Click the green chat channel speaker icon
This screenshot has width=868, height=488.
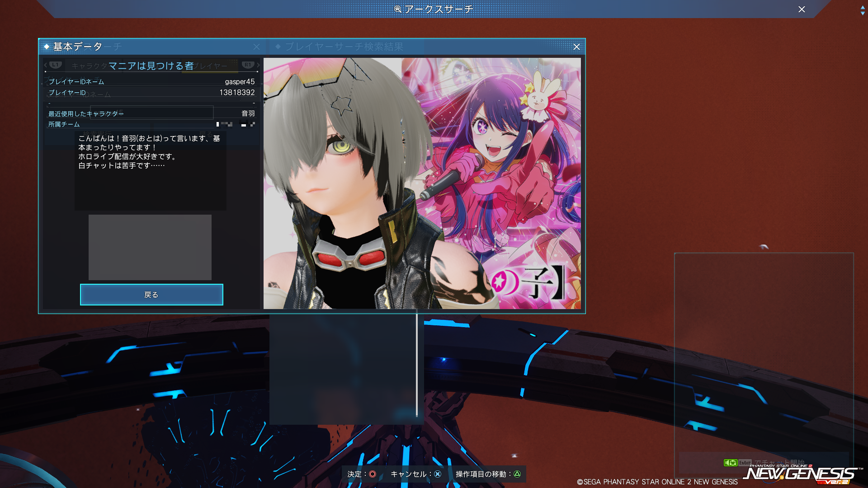[730, 463]
